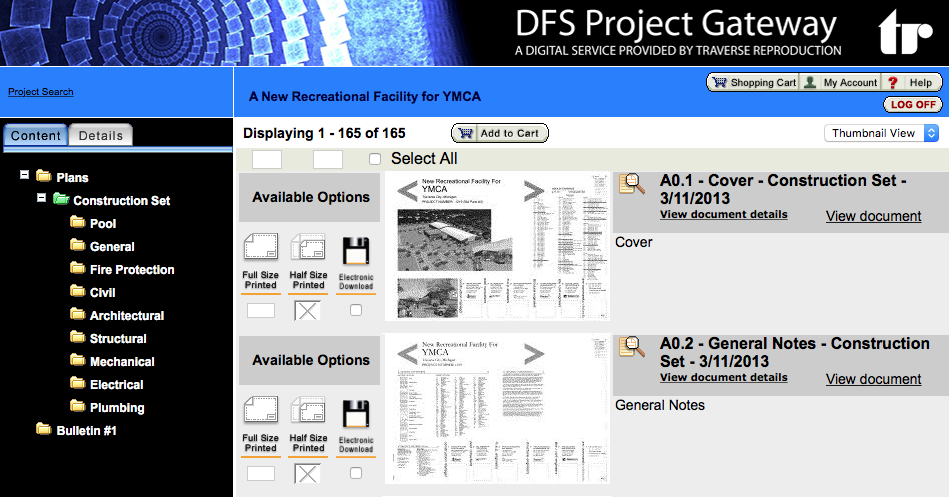Tick the Select All checkbox
Image resolution: width=949 pixels, height=497 pixels.
click(375, 159)
